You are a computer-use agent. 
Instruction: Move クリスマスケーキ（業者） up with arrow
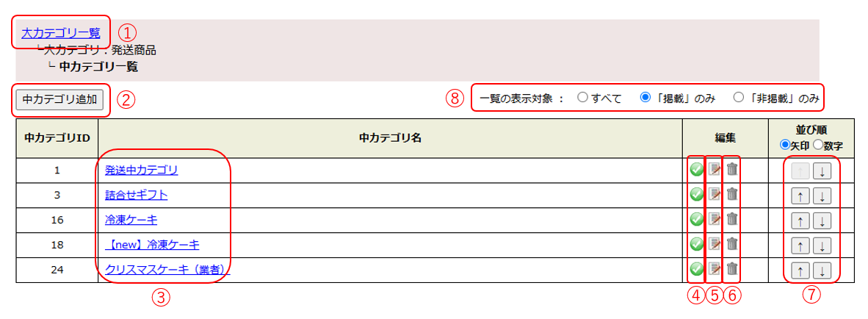802,270
